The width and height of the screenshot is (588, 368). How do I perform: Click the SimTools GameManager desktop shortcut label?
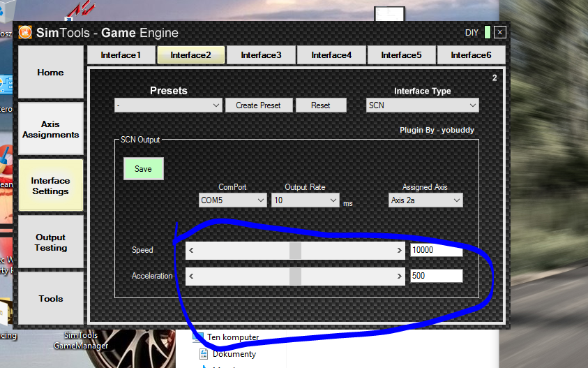pos(81,340)
